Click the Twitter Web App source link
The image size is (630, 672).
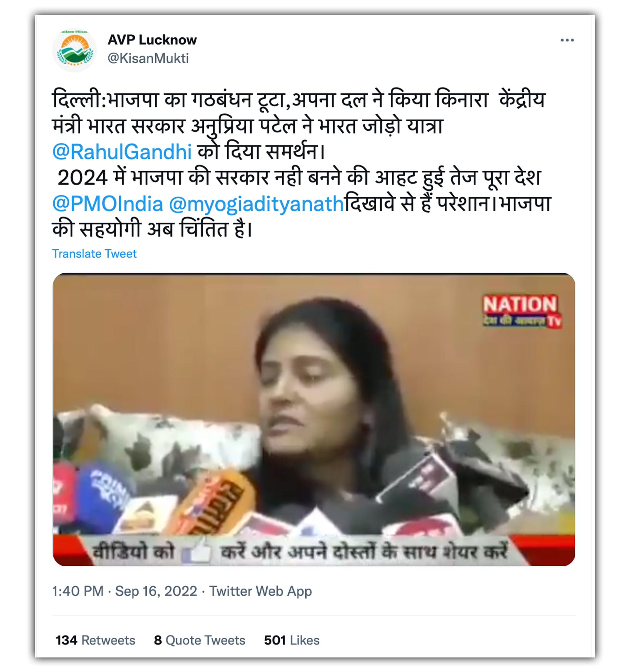[x=261, y=591]
